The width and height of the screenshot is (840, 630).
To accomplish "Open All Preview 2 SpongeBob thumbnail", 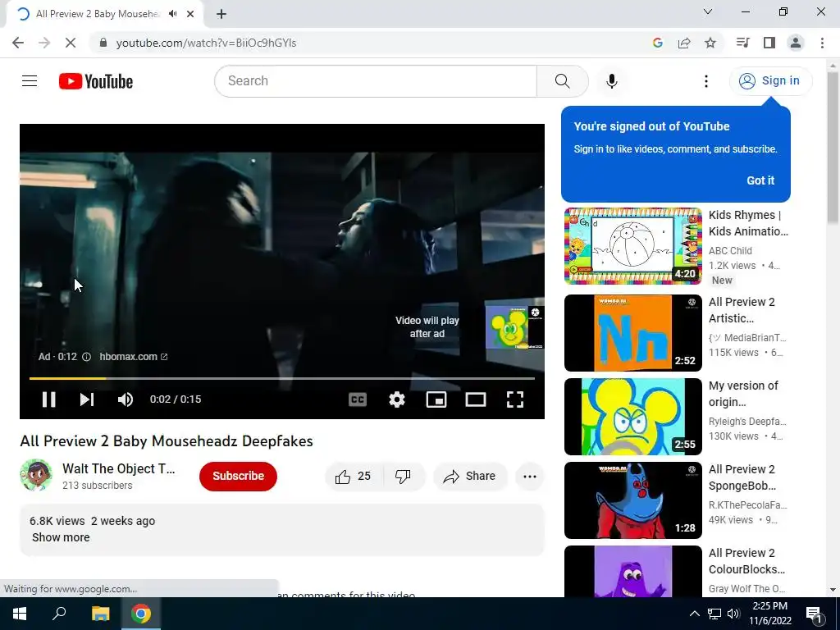I will pos(632,500).
